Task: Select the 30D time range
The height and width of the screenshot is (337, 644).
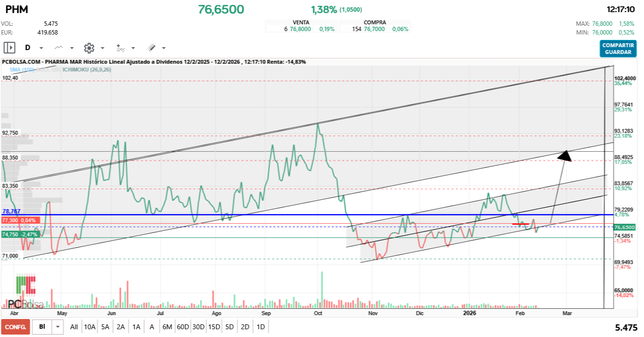Action: click(198, 327)
